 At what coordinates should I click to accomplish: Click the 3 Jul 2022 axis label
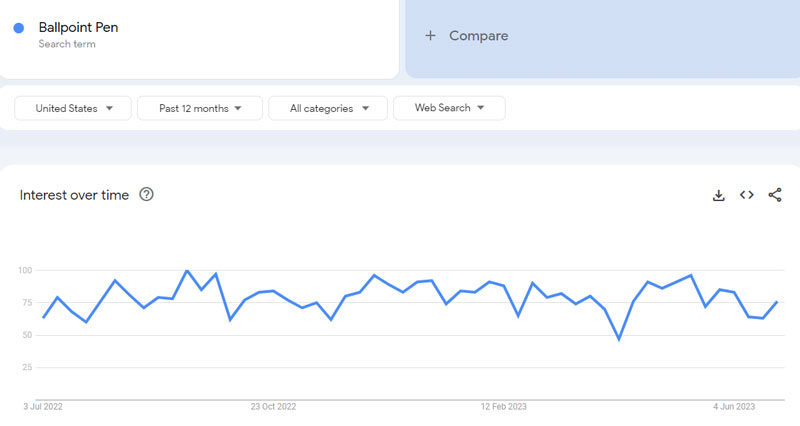44,406
